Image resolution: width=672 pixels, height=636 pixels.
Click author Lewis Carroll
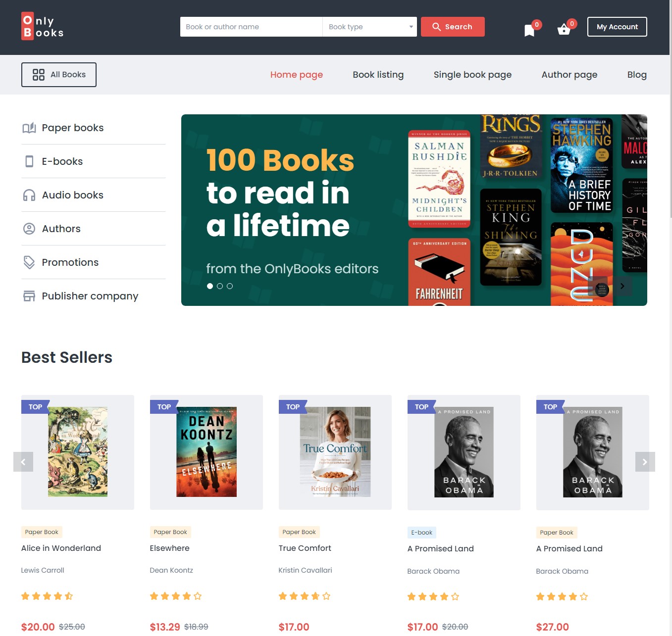43,570
